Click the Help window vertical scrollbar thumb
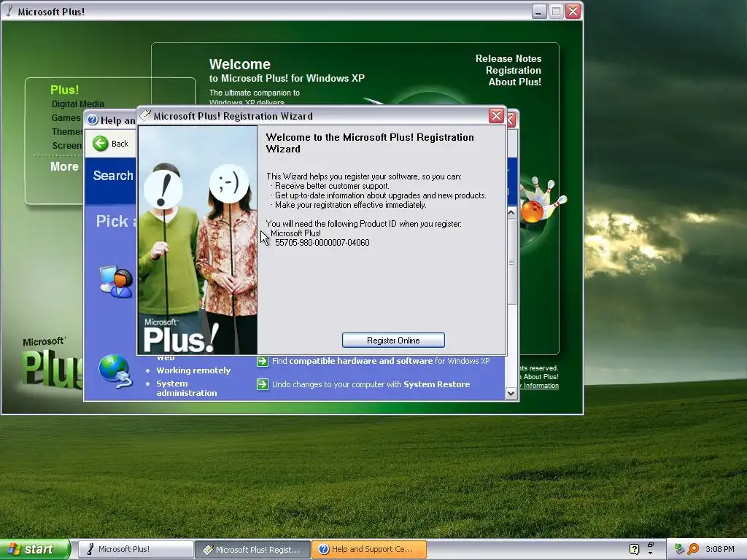Screen dimensions: 747x560 511,262
